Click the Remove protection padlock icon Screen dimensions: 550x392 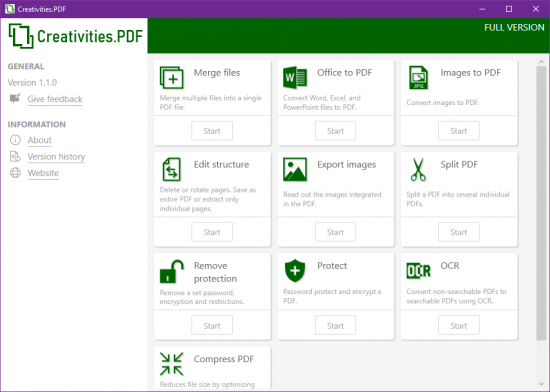click(172, 271)
